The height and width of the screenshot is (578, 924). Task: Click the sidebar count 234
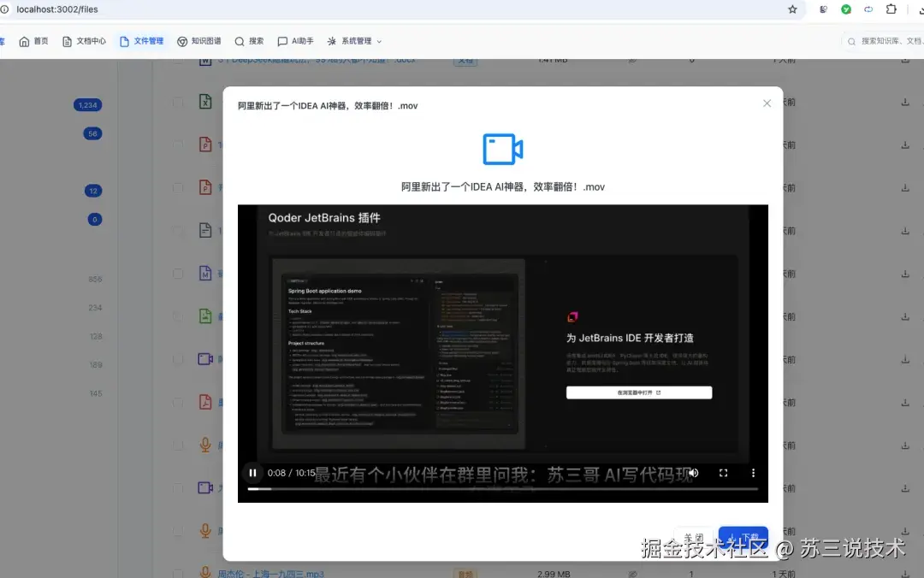(x=95, y=308)
